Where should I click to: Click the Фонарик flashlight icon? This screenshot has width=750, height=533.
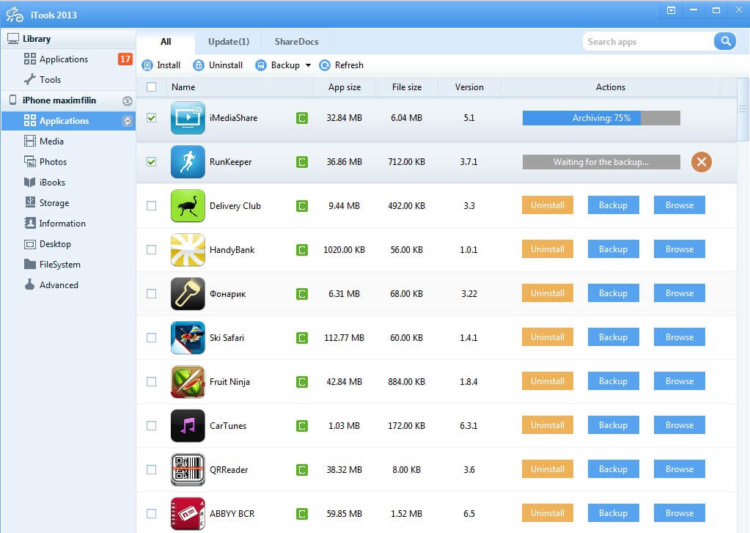[x=188, y=294]
